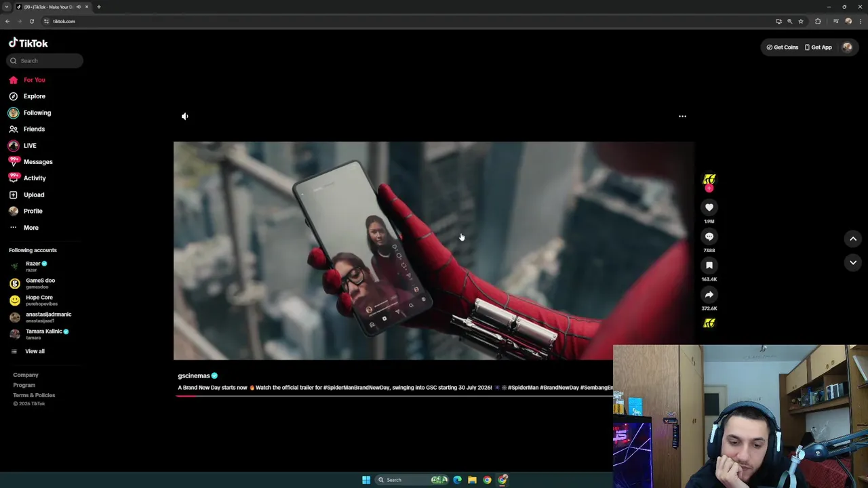Open the zoom level icon

789,21
